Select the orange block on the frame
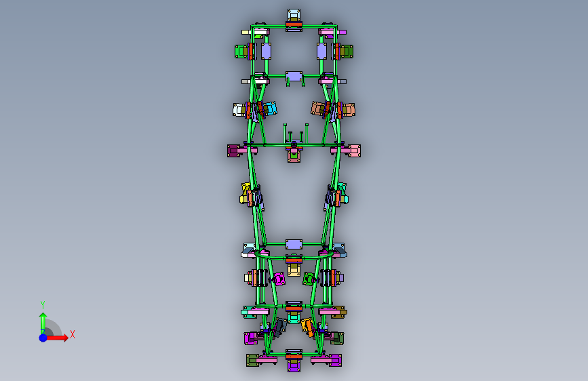This screenshot has height=381, width=588. pyautogui.click(x=307, y=327)
